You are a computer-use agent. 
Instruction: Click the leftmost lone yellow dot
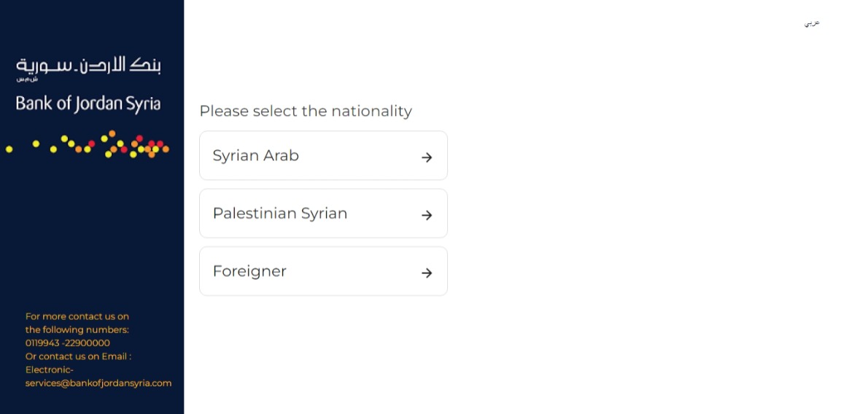tap(9, 149)
